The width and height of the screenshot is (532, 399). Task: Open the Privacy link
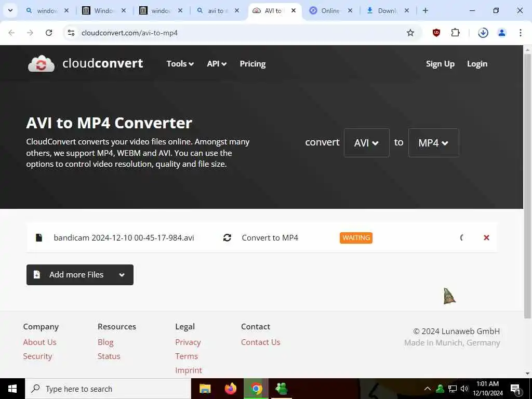click(188, 342)
